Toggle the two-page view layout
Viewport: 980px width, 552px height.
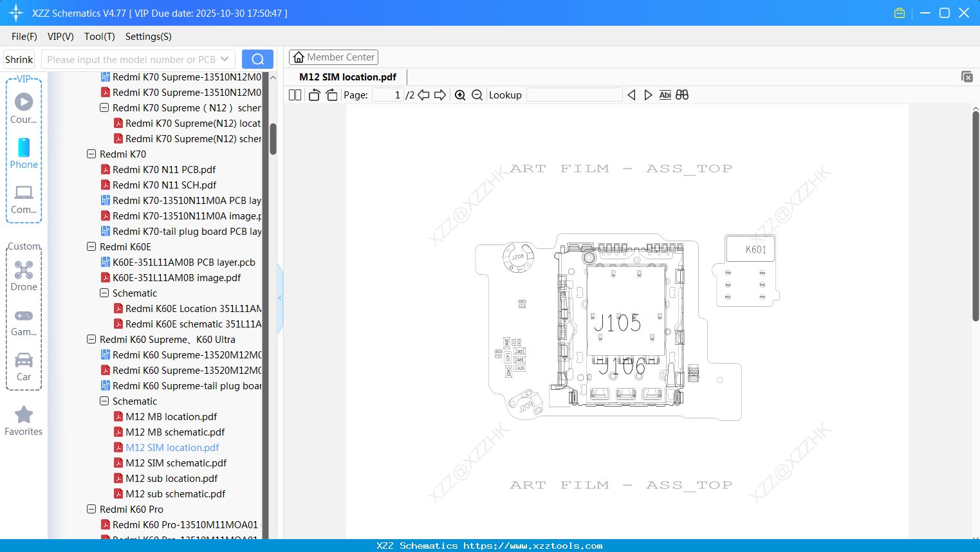294,95
